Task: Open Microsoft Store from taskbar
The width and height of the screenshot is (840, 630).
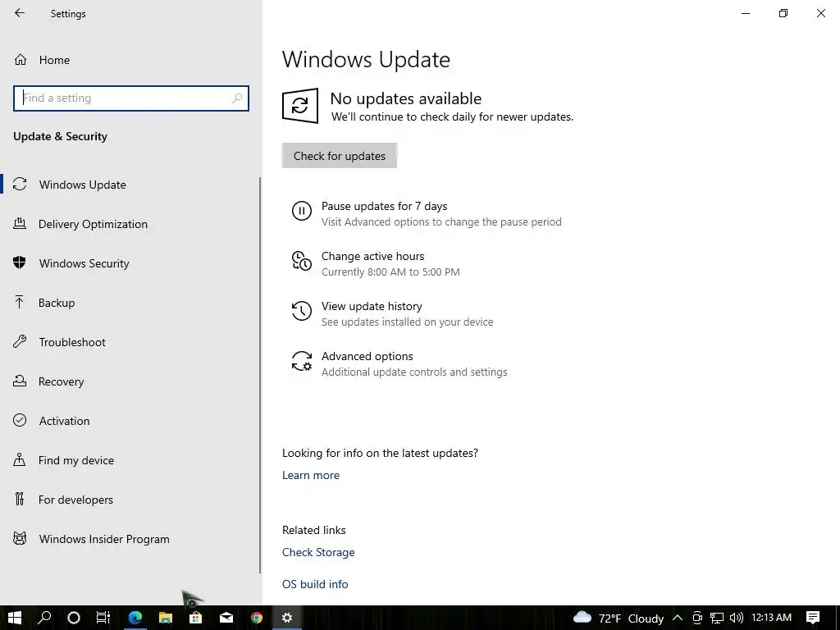Action: [195, 618]
